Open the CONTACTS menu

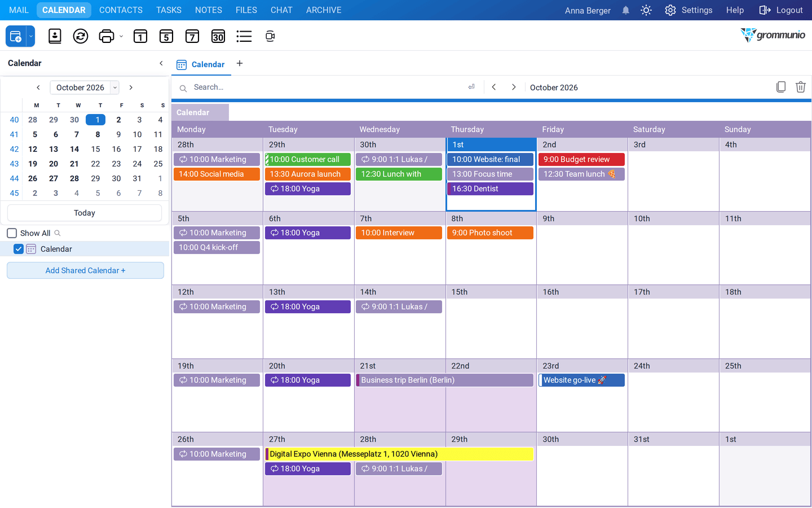click(x=121, y=10)
